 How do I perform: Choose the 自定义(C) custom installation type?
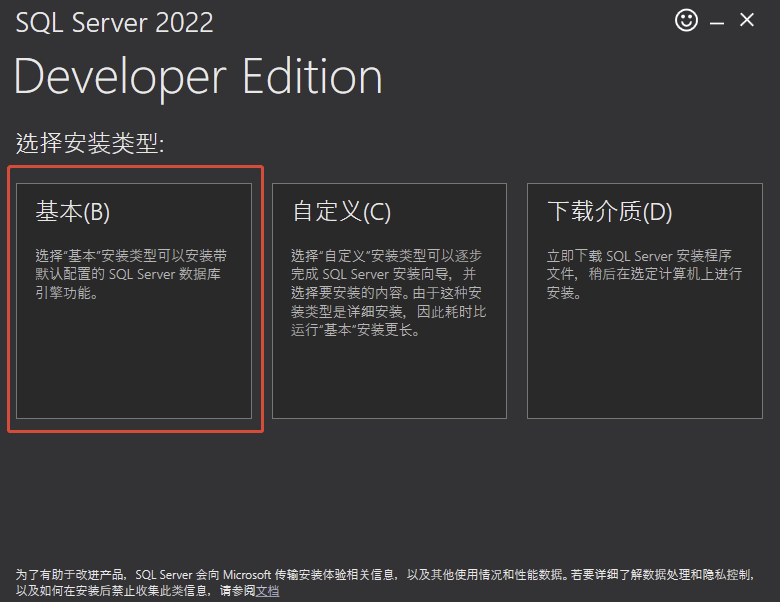341,212
